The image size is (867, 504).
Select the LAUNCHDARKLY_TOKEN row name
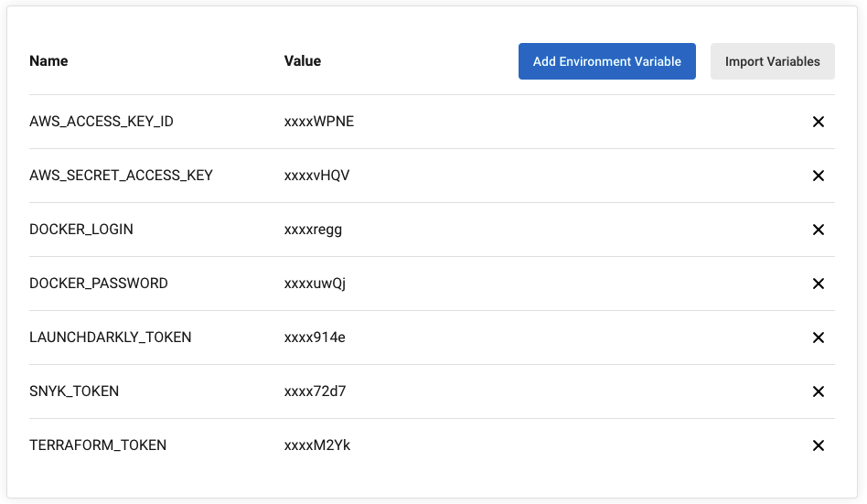pos(110,337)
